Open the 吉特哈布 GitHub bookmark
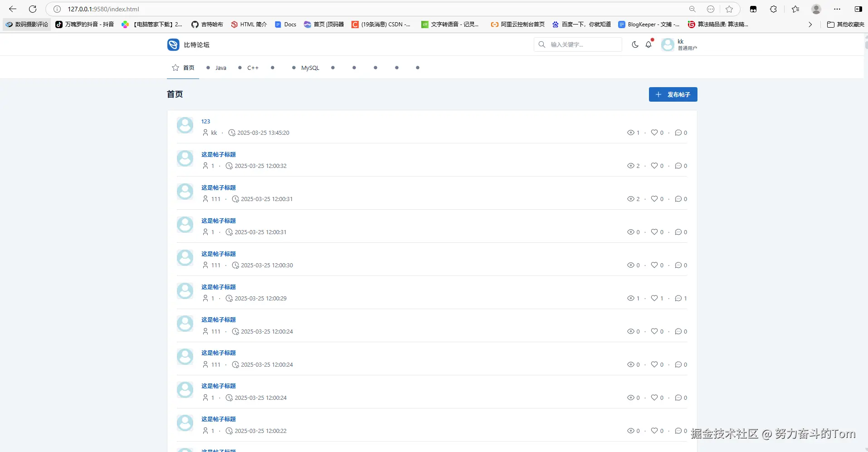This screenshot has width=868, height=452. pos(207,25)
